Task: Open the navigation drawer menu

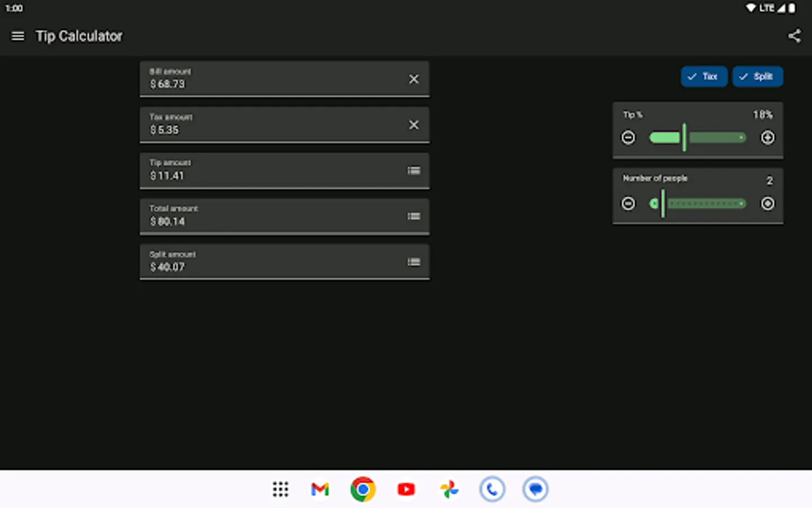Action: pos(17,36)
